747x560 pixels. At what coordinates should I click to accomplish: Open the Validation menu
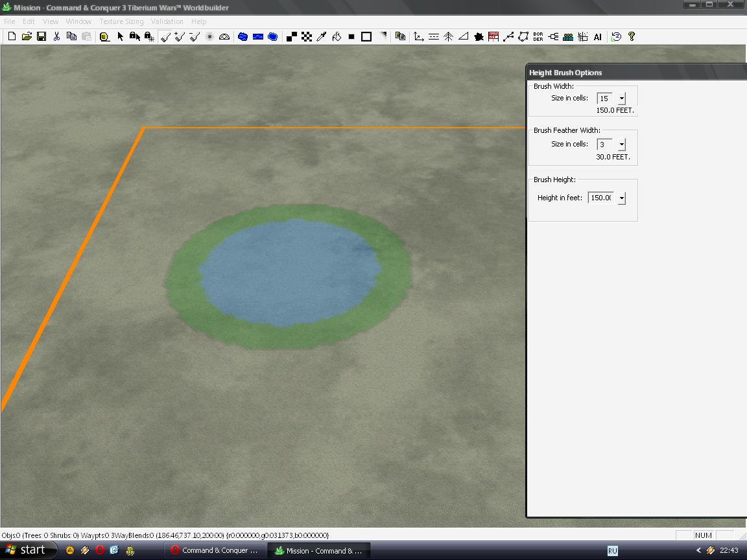tap(167, 21)
